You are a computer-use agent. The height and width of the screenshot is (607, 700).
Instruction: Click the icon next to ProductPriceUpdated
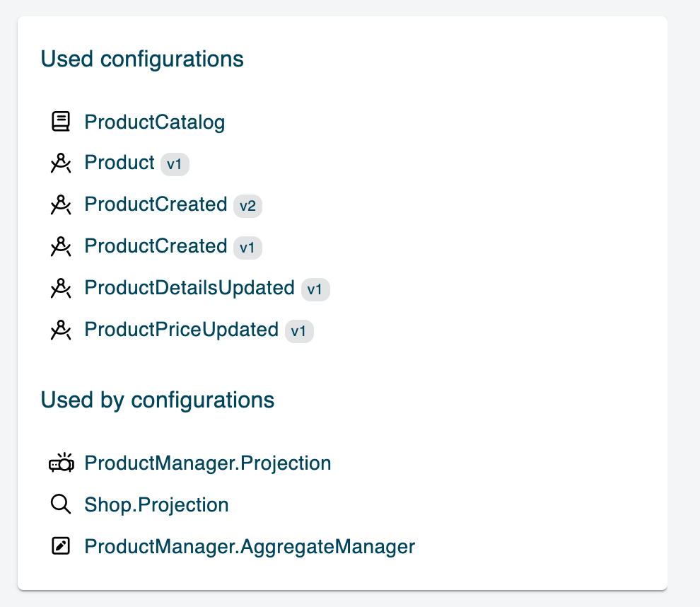(62, 330)
